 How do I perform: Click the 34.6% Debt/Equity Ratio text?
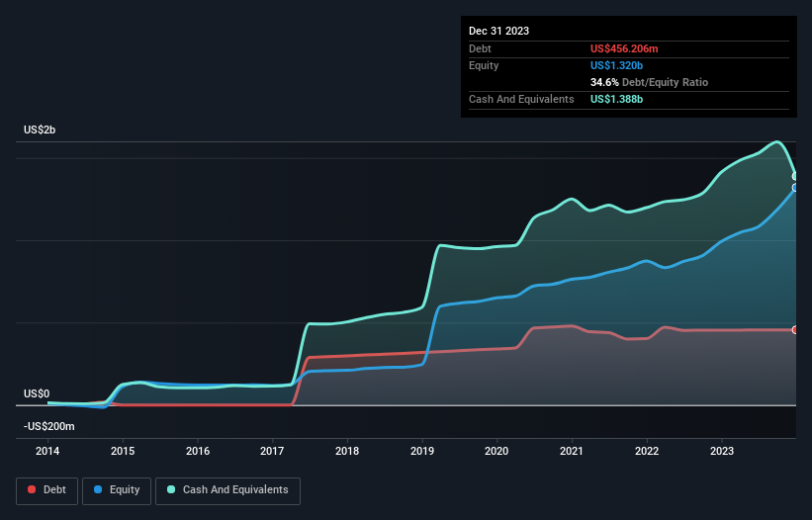pos(649,82)
